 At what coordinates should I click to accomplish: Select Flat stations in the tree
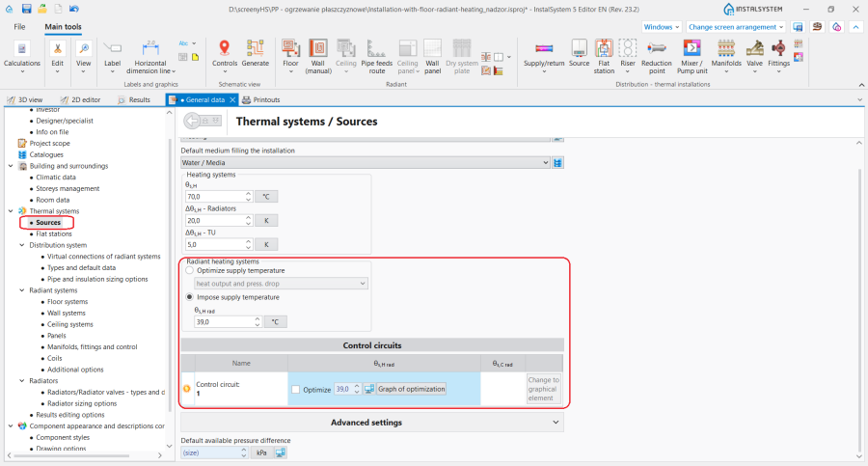coord(54,233)
